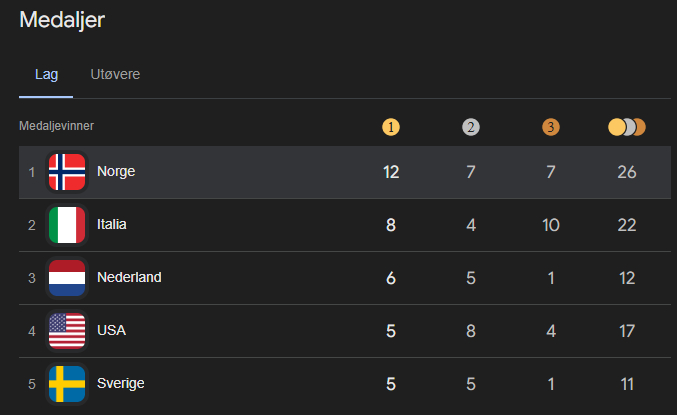Screen dimensions: 677x415
Task: Click the Medaljevinner column header
Action: pyautogui.click(x=56, y=126)
